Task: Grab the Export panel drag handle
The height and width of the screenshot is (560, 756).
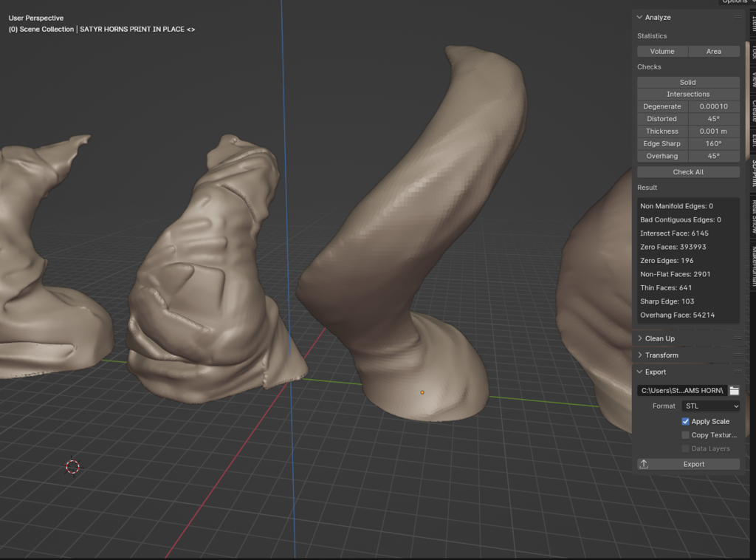Action: coord(737,372)
